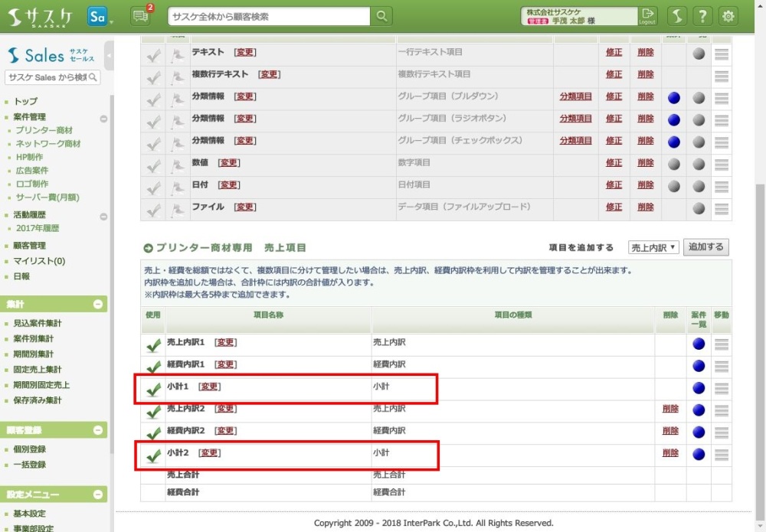The image size is (766, 532).
Task: Toggle blue circle in ラジオボタン row
Action: point(673,119)
